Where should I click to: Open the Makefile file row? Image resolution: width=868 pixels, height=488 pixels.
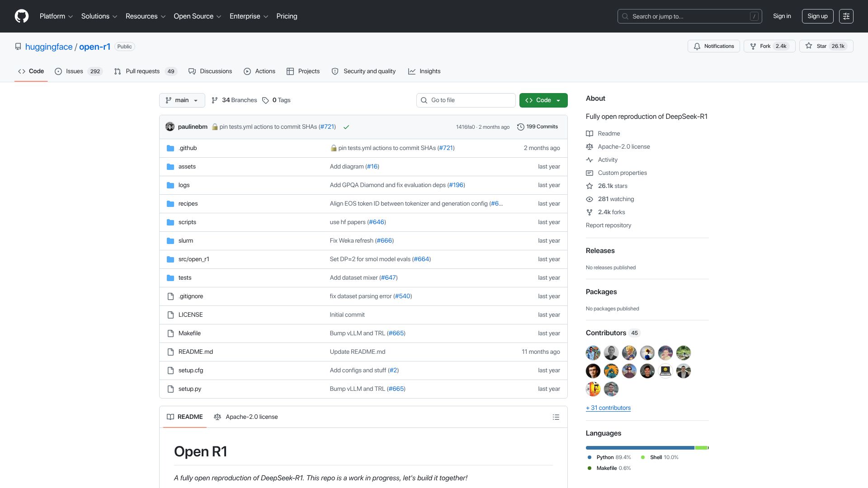[363, 333]
